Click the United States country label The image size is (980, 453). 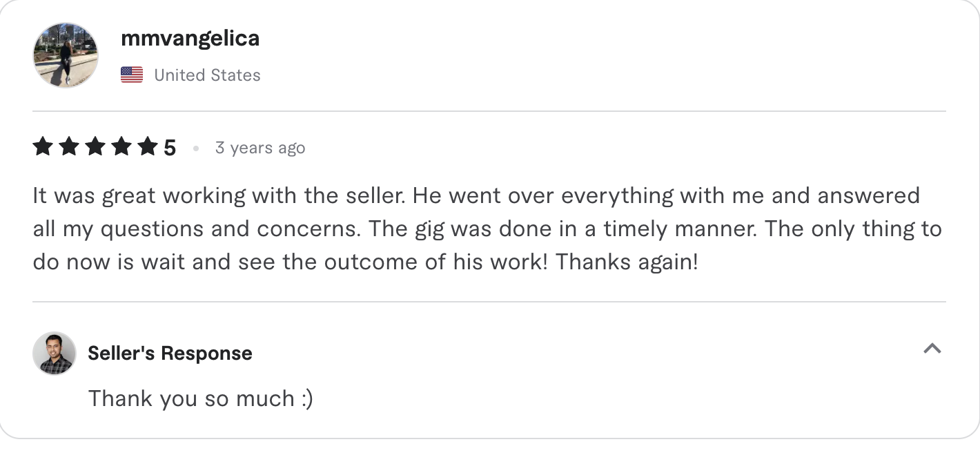(207, 75)
